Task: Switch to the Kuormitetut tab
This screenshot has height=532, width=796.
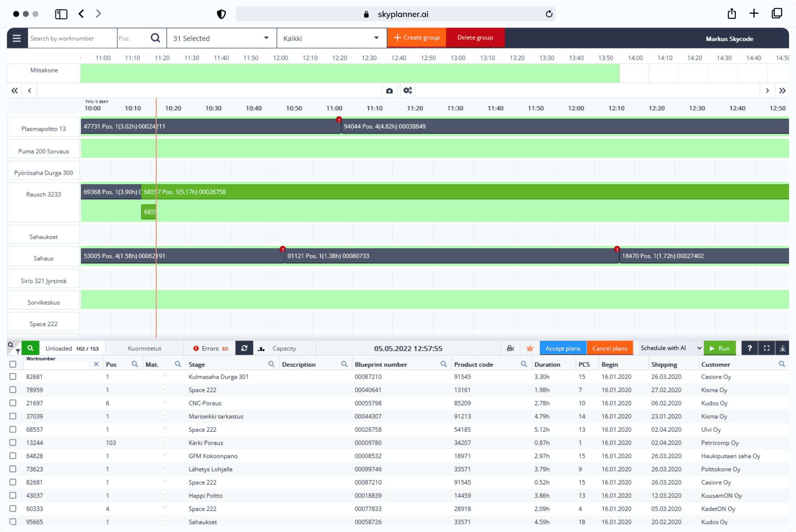Action: click(144, 348)
